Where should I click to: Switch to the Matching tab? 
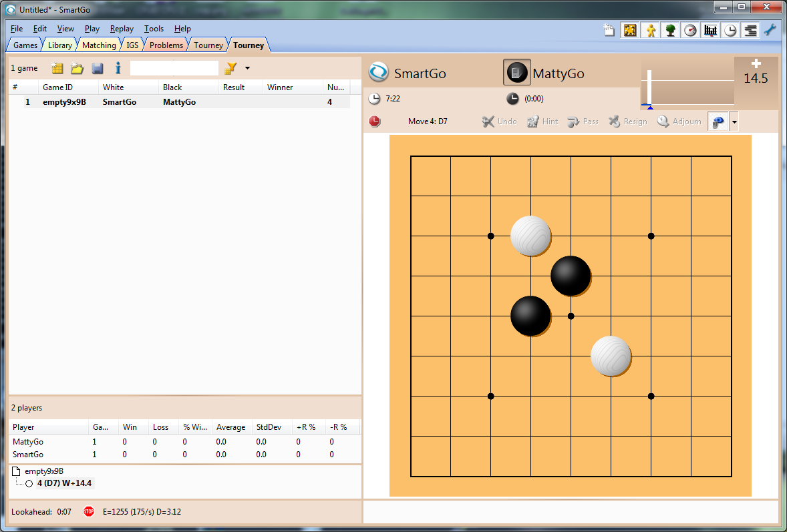(99, 45)
